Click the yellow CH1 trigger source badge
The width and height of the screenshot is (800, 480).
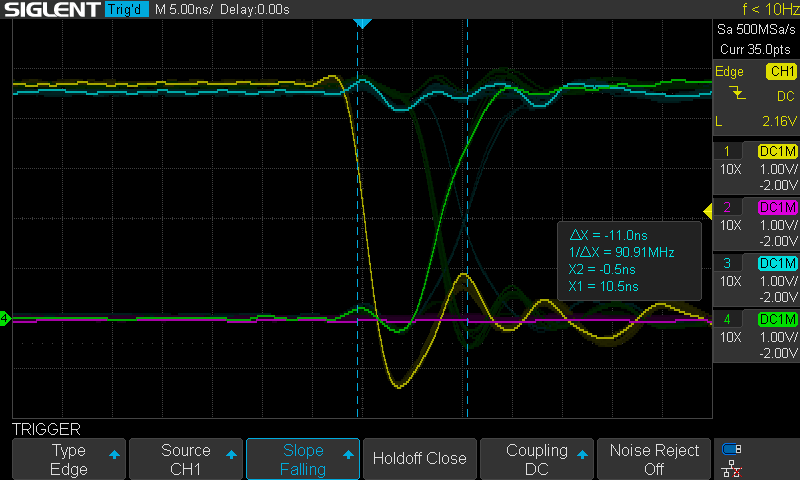780,71
